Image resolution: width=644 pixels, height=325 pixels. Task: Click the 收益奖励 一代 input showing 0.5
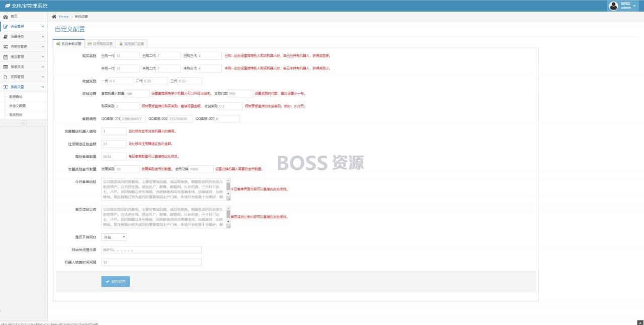point(120,81)
